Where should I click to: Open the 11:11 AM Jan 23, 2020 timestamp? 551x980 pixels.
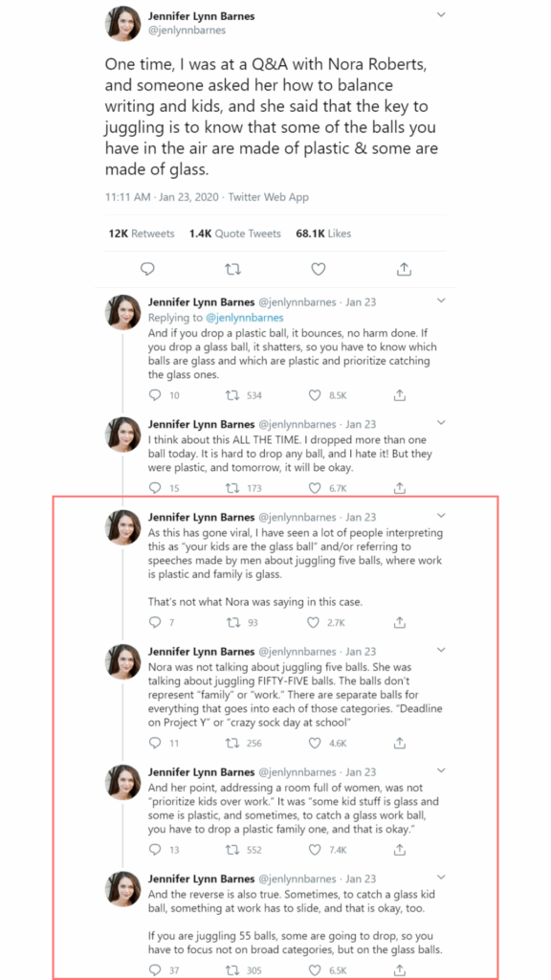(164, 197)
